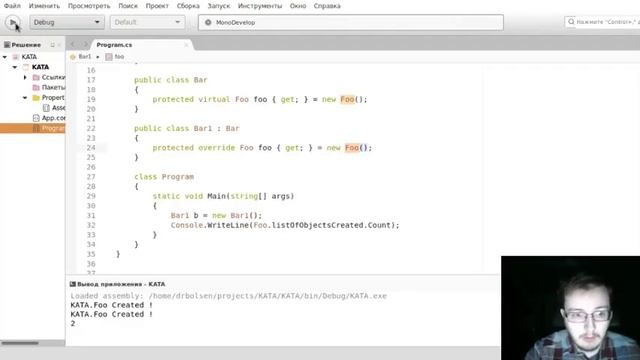Viewport: 640px width, 360px height.
Task: Select App.config in solution tree
Action: click(x=53, y=118)
